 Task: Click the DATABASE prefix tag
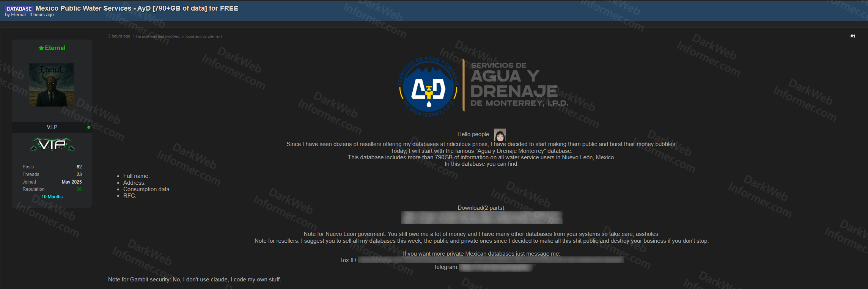click(x=19, y=9)
